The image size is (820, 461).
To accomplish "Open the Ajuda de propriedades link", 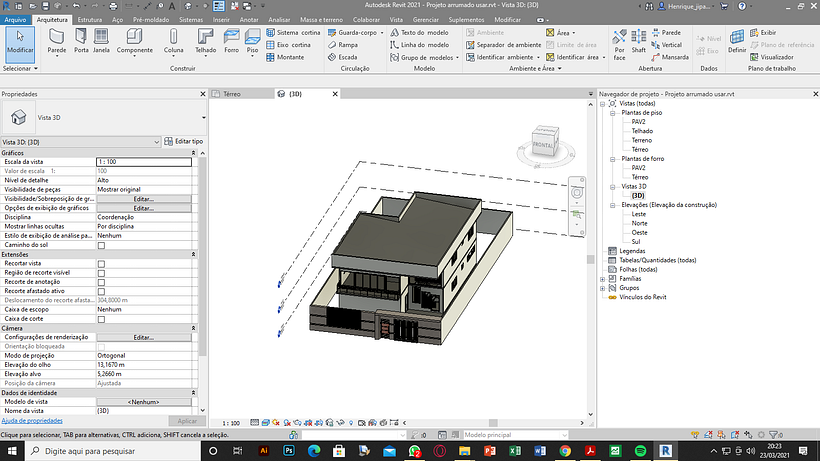I will (x=32, y=421).
